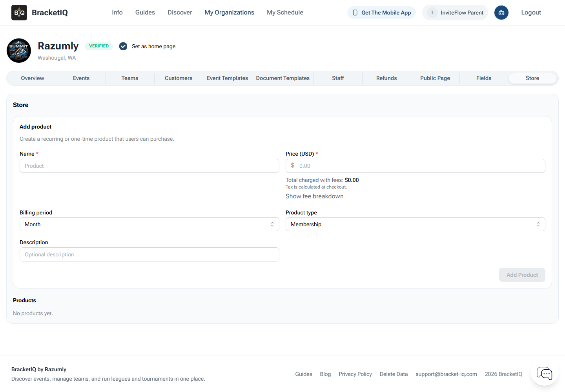Screen dimensions: 565x392
Task: Open My Schedule navigation item
Action: click(285, 13)
